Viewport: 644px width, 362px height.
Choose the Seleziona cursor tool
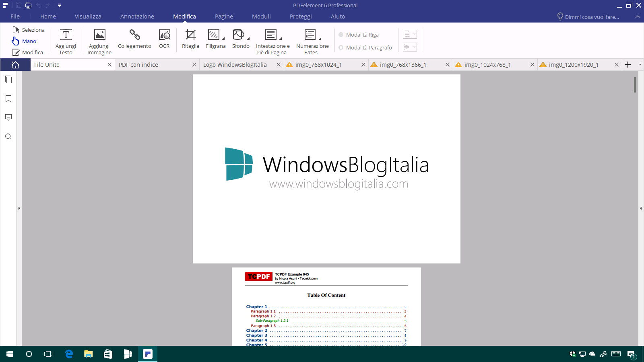point(29,30)
